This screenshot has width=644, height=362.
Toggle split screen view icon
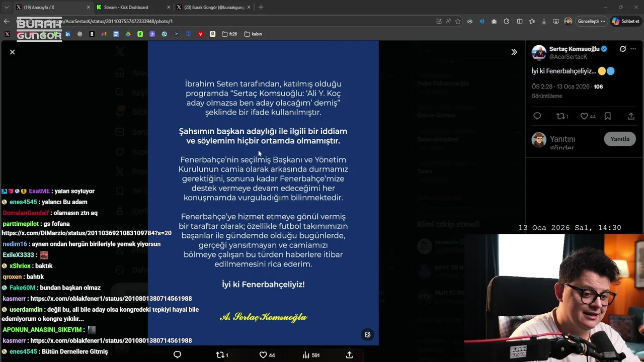pos(520,21)
